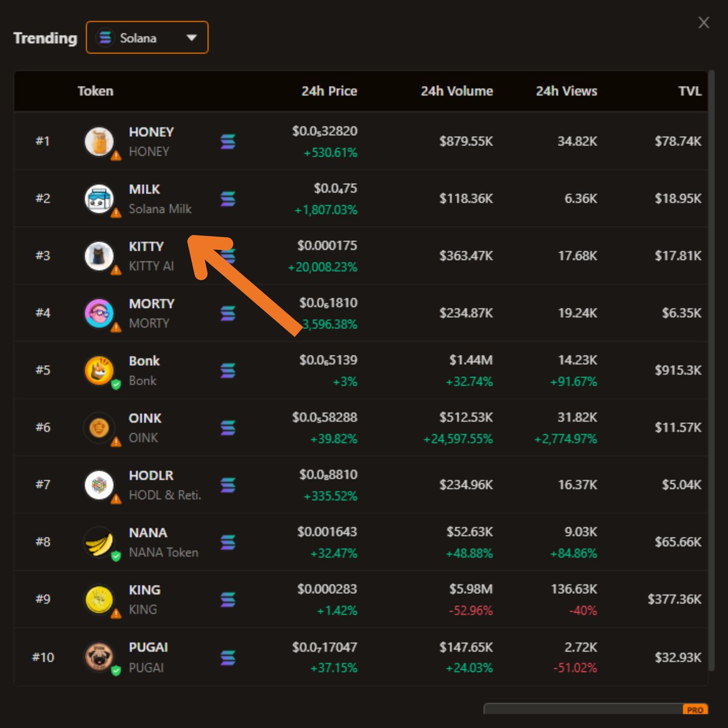Open the MILK token name
The width and height of the screenshot is (728, 728).
point(144,189)
